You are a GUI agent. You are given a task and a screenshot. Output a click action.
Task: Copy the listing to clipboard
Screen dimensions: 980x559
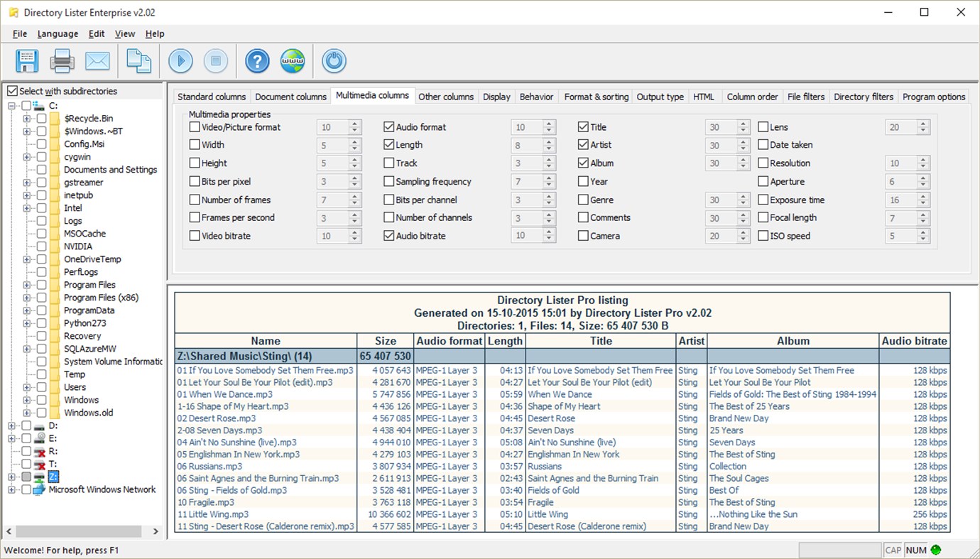coord(138,61)
